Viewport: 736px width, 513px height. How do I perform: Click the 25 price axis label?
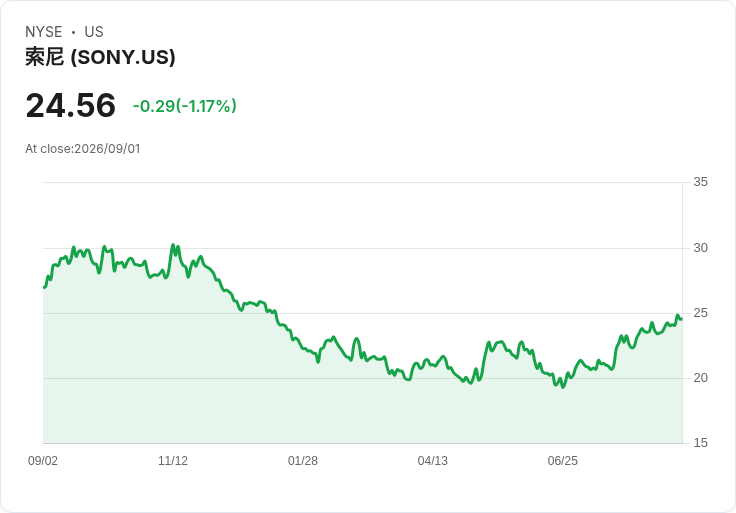click(x=700, y=313)
